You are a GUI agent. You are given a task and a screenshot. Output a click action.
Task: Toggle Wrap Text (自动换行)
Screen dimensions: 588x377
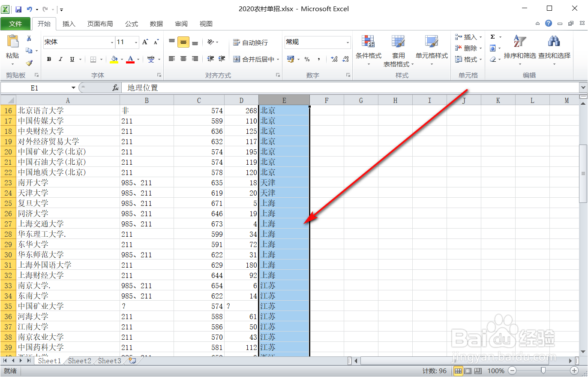(x=251, y=42)
